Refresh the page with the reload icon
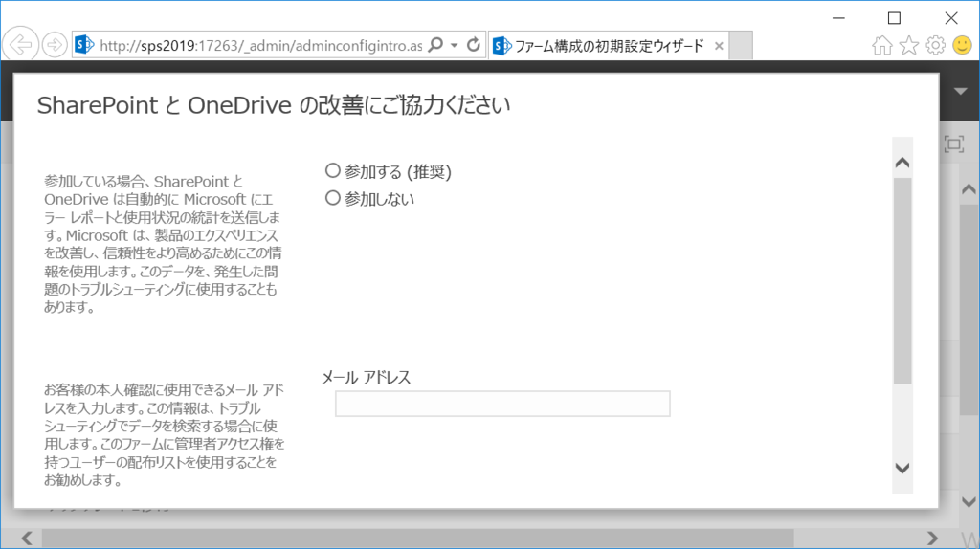980x549 pixels. [474, 44]
